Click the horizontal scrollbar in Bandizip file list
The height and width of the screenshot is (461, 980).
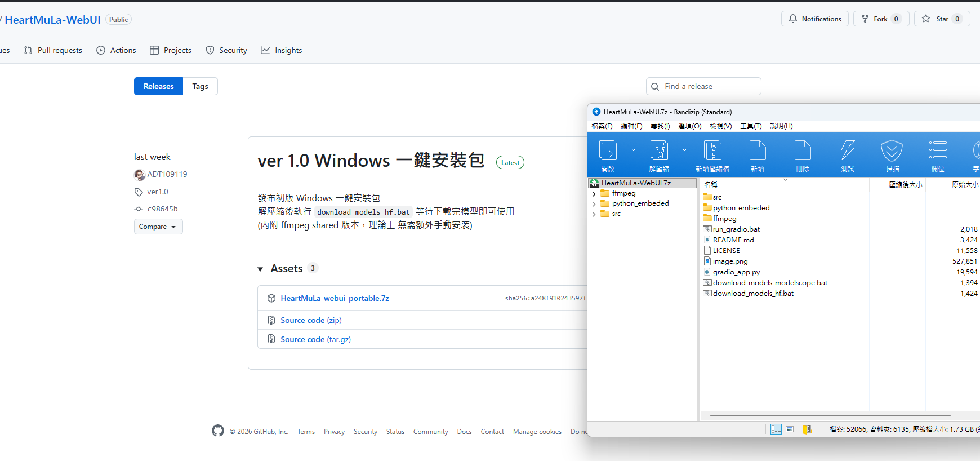click(830, 416)
